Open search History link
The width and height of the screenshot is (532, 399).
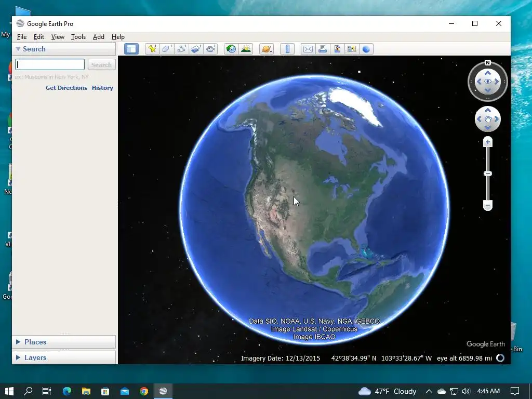point(102,87)
